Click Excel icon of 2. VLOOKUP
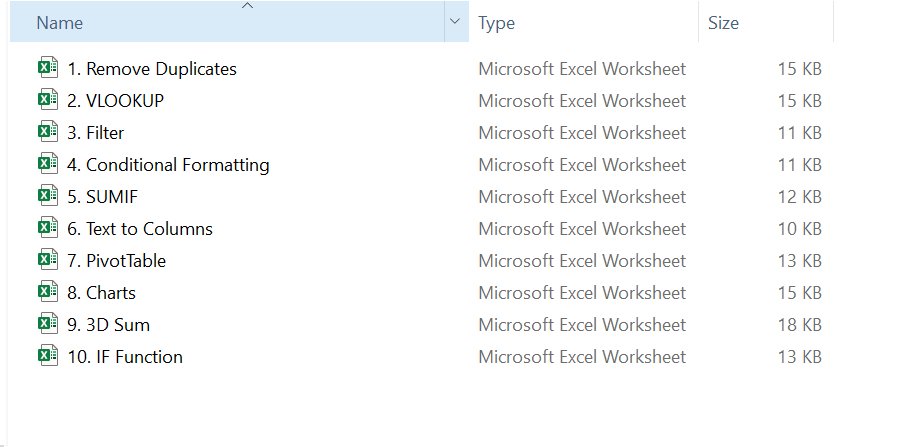Image resolution: width=903 pixels, height=447 pixels. point(48,100)
